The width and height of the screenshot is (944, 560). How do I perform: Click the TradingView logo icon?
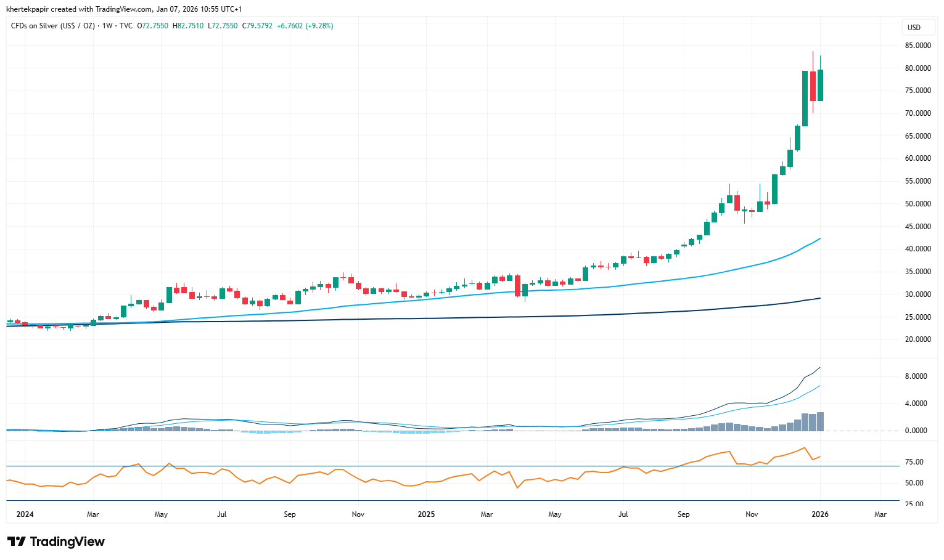click(x=17, y=542)
